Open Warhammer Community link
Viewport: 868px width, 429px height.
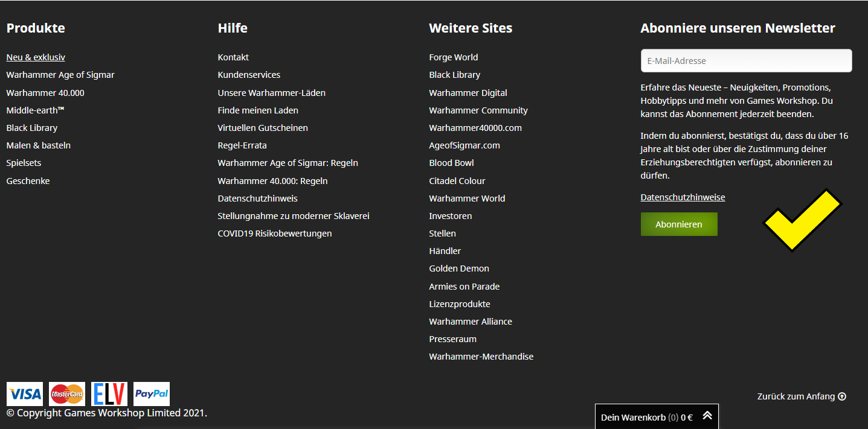point(478,110)
